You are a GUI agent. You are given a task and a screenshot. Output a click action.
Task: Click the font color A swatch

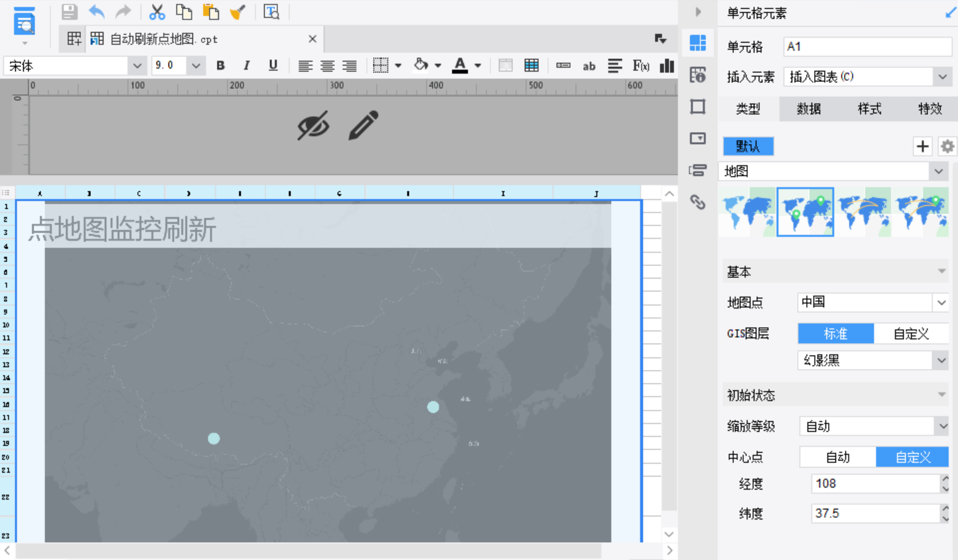pyautogui.click(x=459, y=66)
